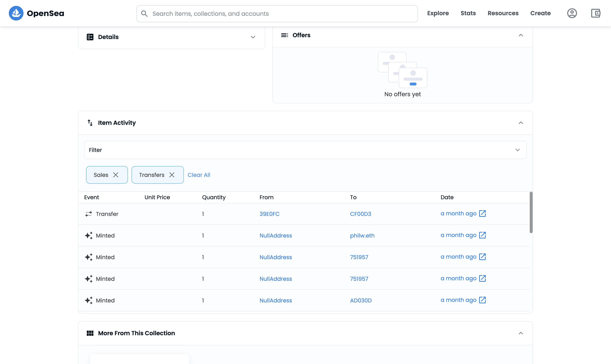Open the Explore menu
The width and height of the screenshot is (611, 364).
[x=438, y=13]
